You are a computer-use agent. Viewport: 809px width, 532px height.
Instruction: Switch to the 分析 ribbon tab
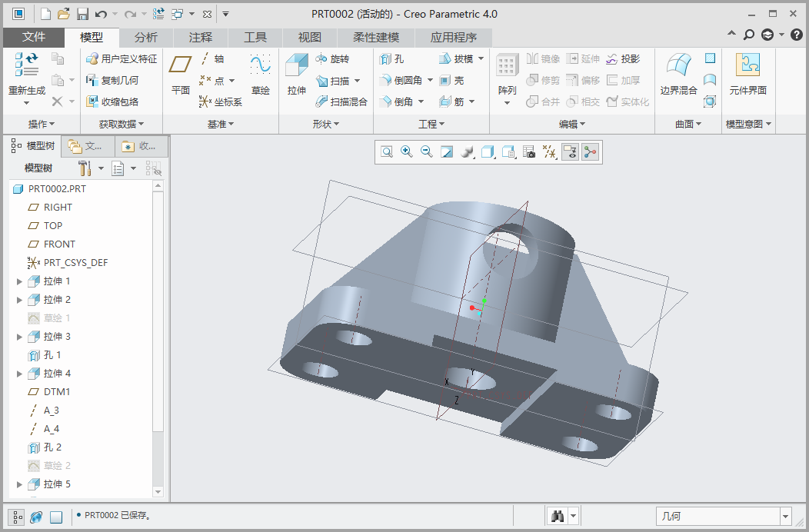[146, 37]
